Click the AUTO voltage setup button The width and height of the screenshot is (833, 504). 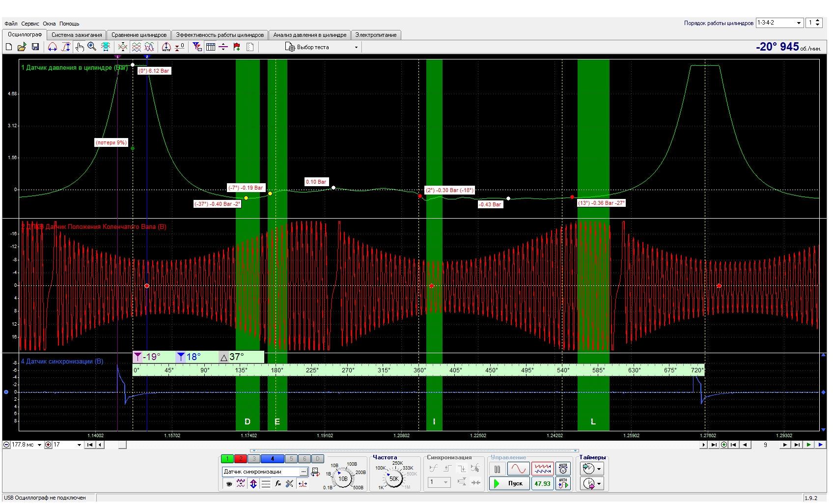[563, 469]
